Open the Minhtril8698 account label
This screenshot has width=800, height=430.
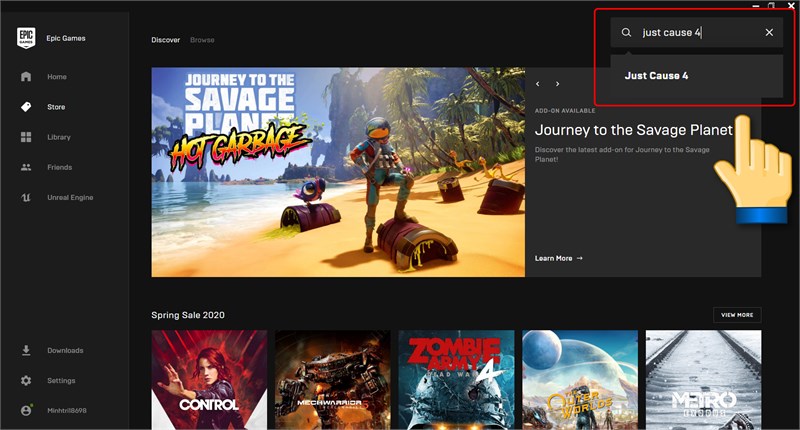click(x=67, y=410)
